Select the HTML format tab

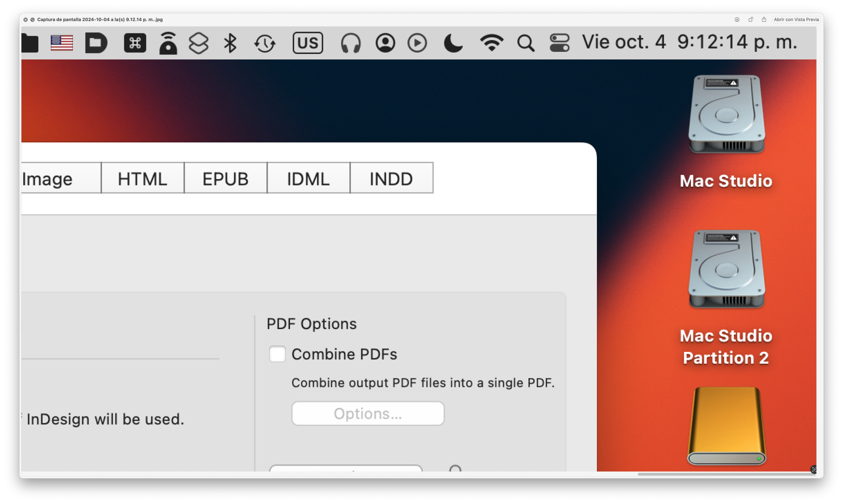click(142, 179)
